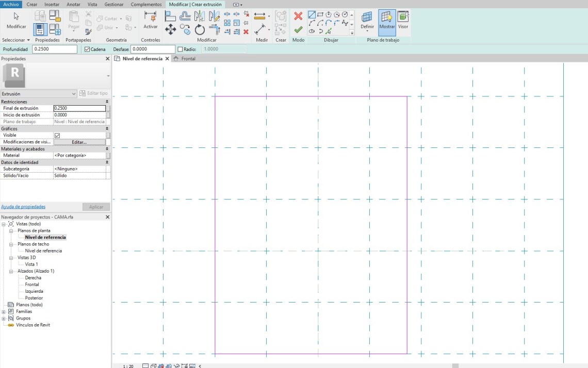Enable the Radio checkbox

pos(180,49)
